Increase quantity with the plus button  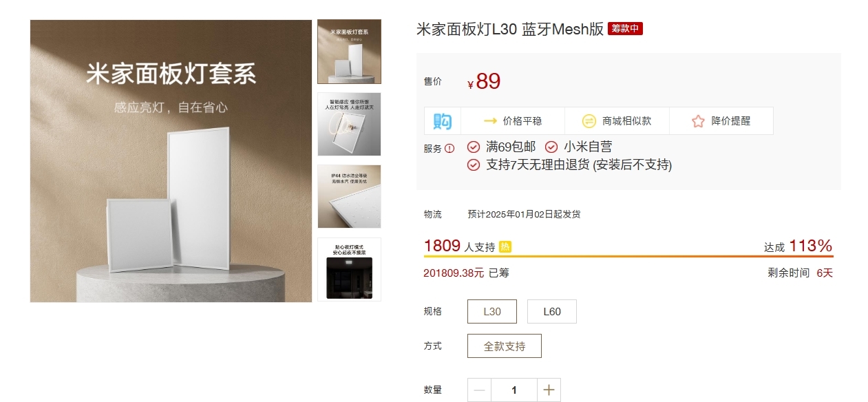[x=549, y=390]
